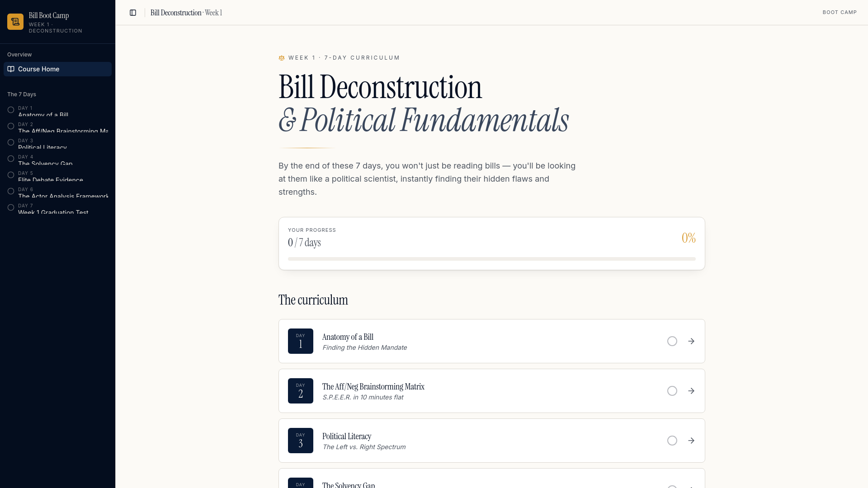Click 'The Left vs. Right Spectrum' subtitle
The height and width of the screenshot is (488, 868).
[364, 447]
